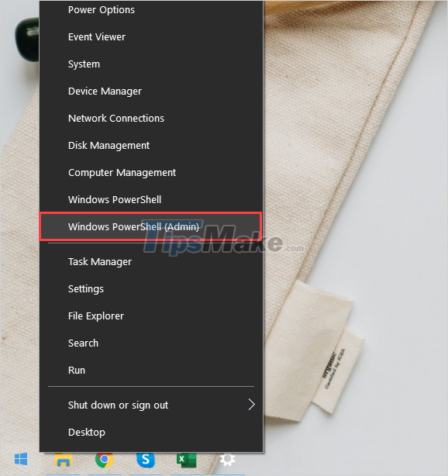Open Task Manager
The image size is (448, 476).
(x=151, y=262)
